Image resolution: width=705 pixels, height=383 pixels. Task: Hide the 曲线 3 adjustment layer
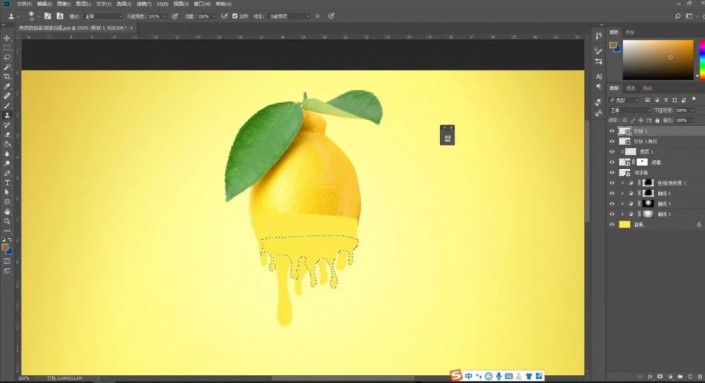[611, 204]
